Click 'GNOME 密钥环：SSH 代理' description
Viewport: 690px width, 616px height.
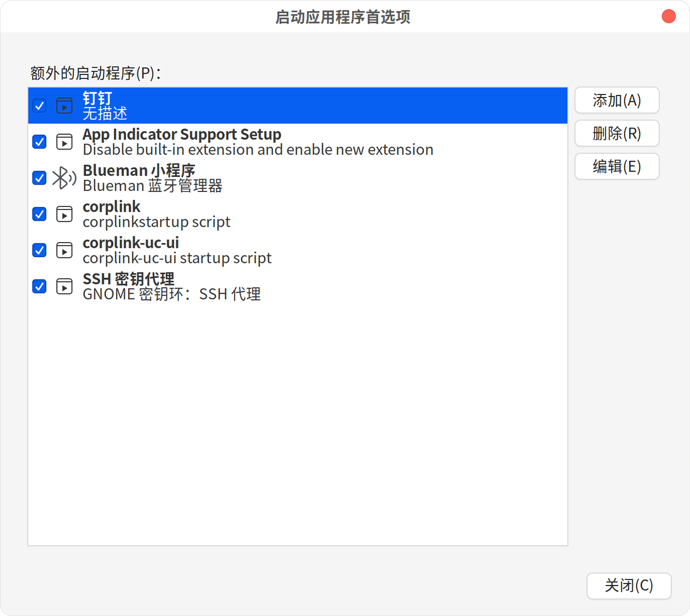coord(172,294)
